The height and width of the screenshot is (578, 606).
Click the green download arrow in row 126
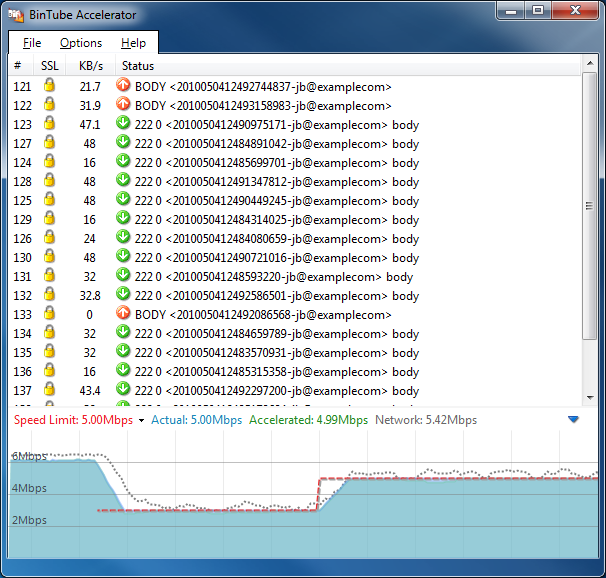[123, 237]
